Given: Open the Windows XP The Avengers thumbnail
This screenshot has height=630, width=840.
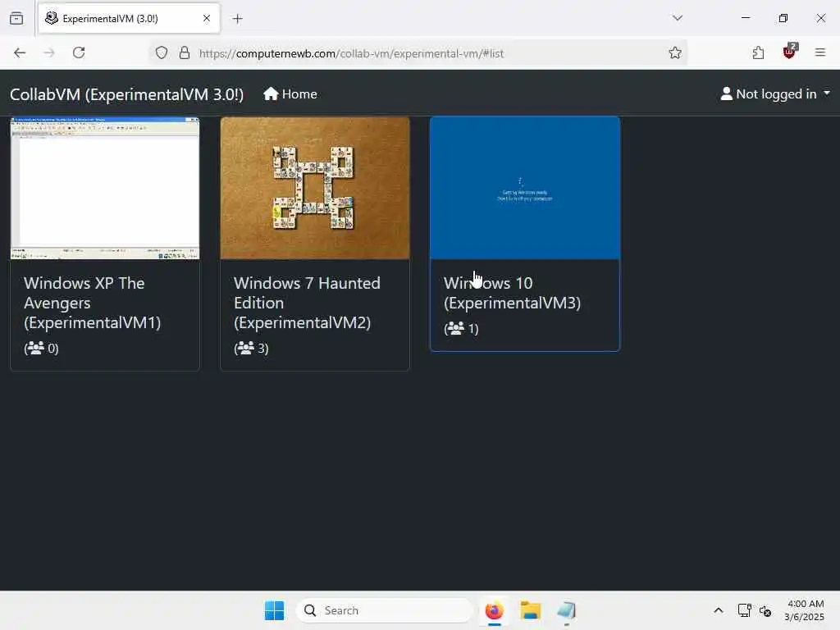Looking at the screenshot, I should [105, 188].
